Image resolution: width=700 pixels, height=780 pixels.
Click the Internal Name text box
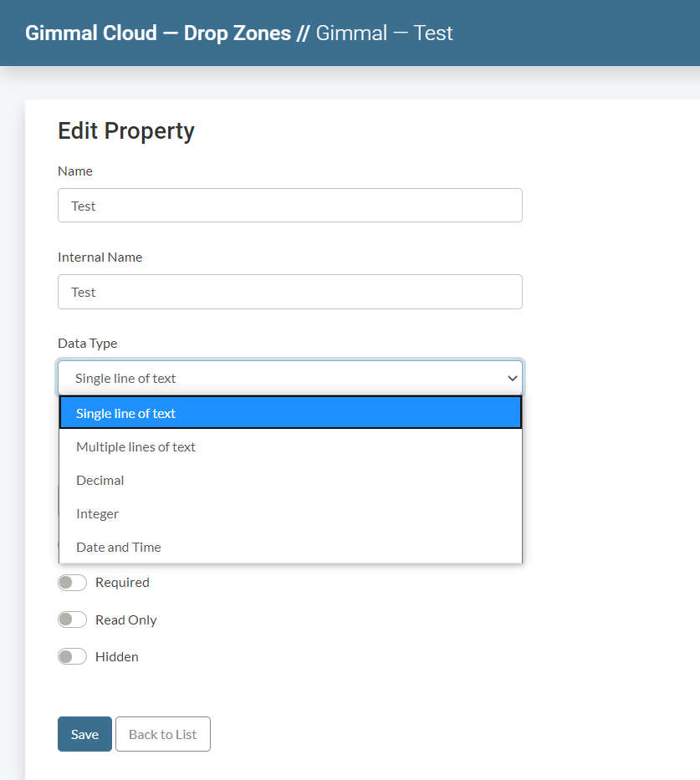coord(289,292)
